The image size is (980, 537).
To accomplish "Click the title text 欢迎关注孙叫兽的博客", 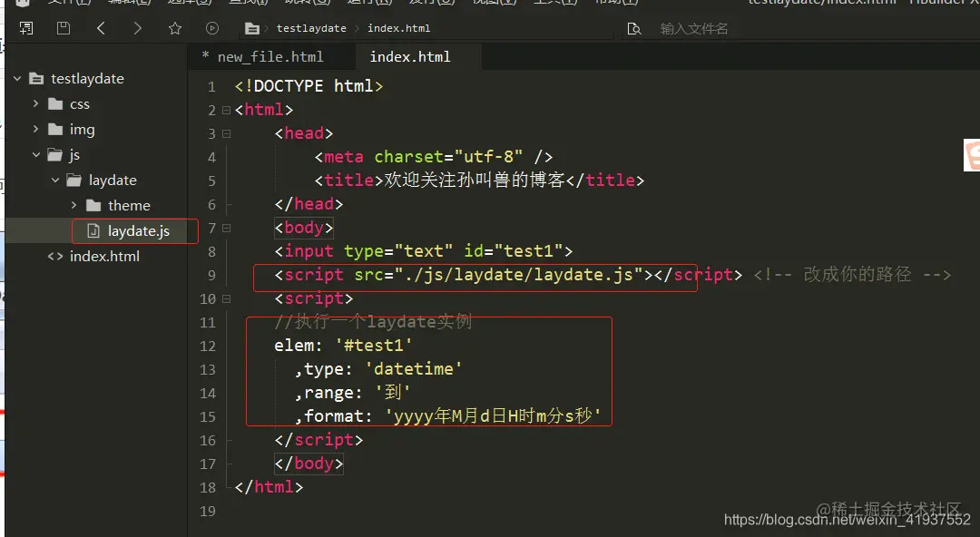I will click(x=475, y=180).
